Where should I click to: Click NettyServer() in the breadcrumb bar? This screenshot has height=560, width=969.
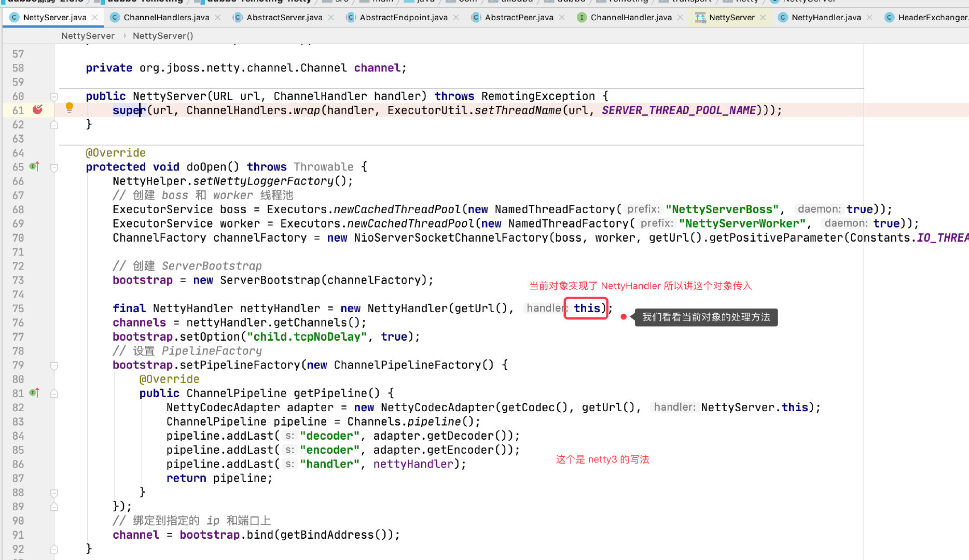tap(163, 36)
